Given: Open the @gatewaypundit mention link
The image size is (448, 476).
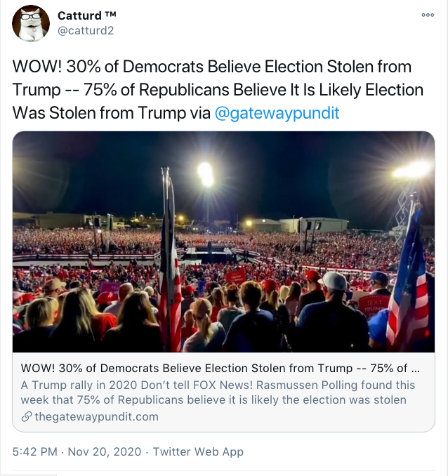Looking at the screenshot, I should click(x=277, y=113).
